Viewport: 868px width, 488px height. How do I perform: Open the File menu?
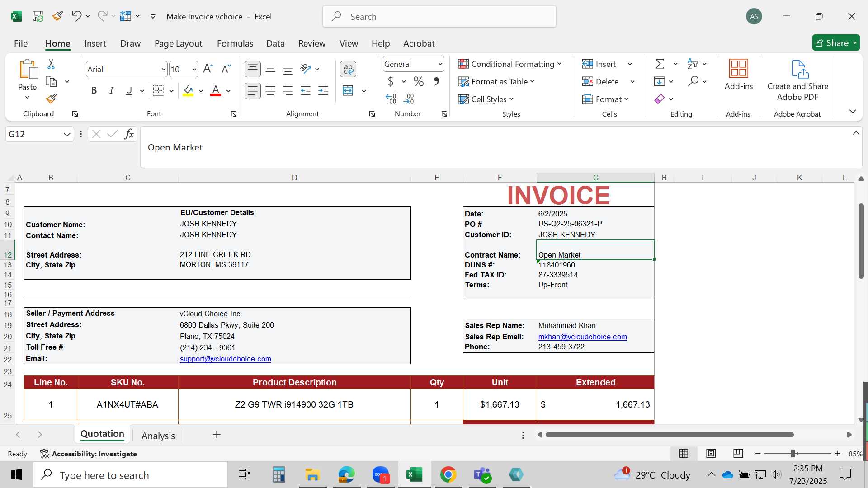pos(21,43)
